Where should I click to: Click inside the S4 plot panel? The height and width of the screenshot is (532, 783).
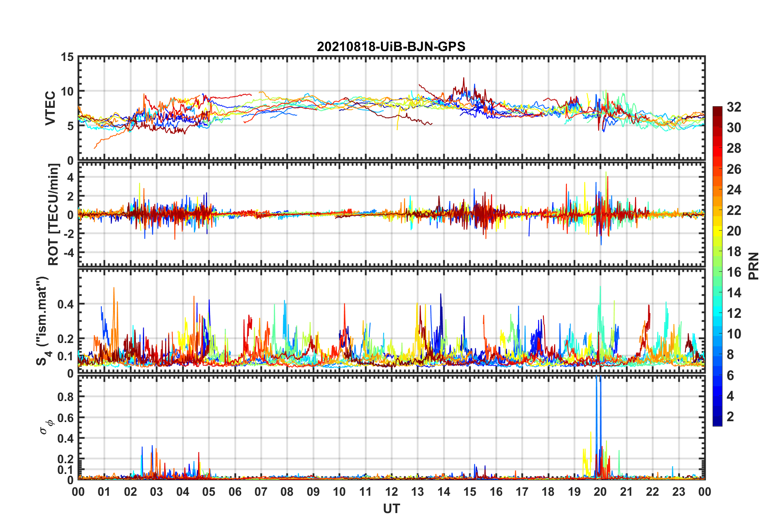(391, 321)
